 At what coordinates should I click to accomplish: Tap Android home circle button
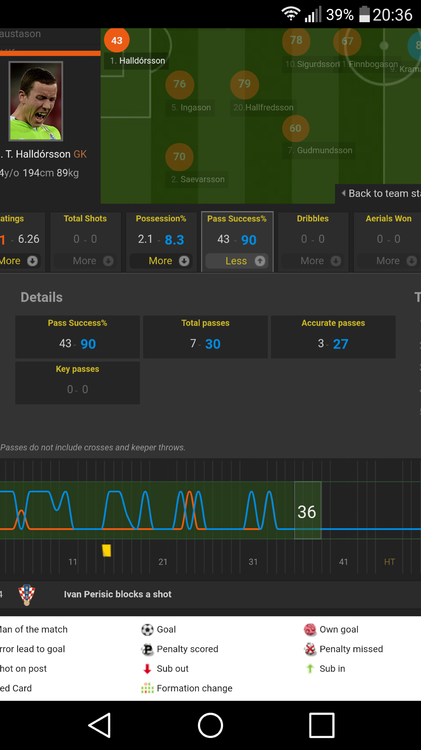[x=210, y=725]
